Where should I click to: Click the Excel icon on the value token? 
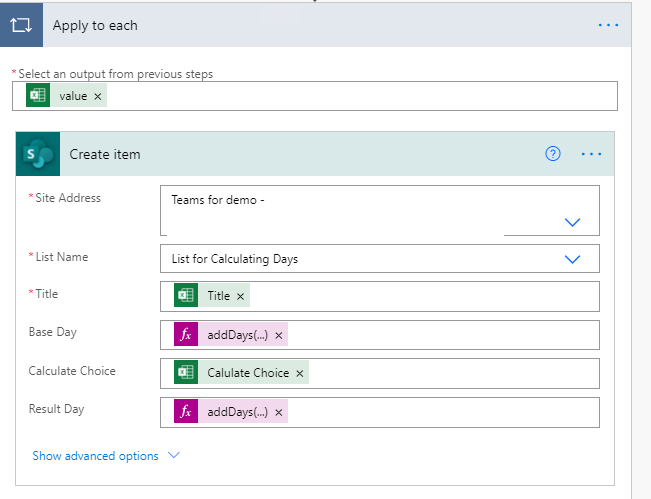[x=38, y=95]
